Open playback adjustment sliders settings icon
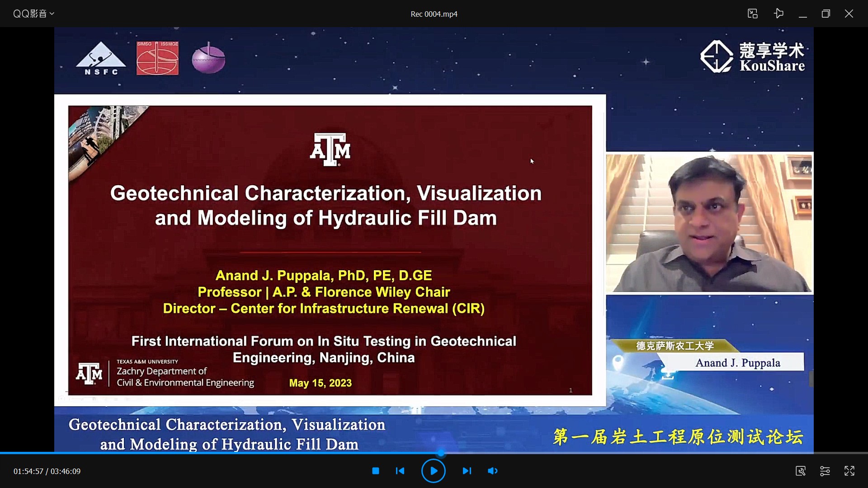 click(x=825, y=471)
